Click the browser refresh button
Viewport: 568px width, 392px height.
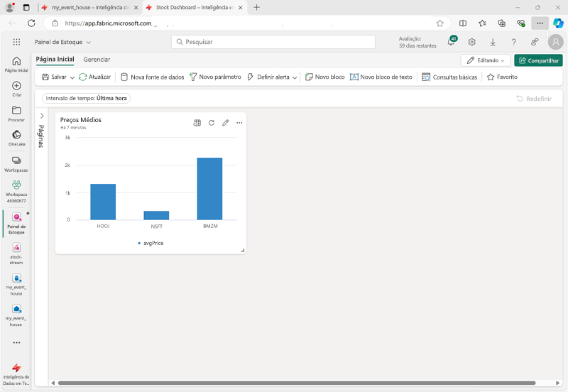[x=31, y=23]
